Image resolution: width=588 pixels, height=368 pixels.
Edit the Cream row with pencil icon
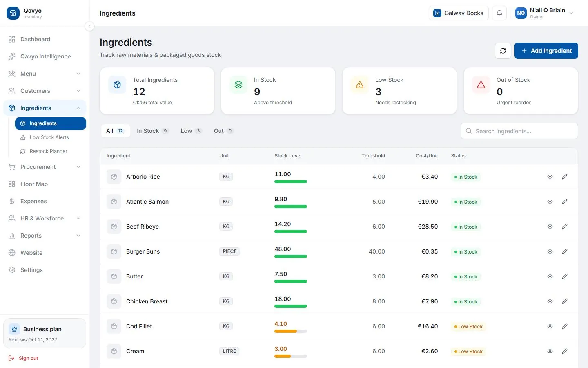click(x=565, y=351)
